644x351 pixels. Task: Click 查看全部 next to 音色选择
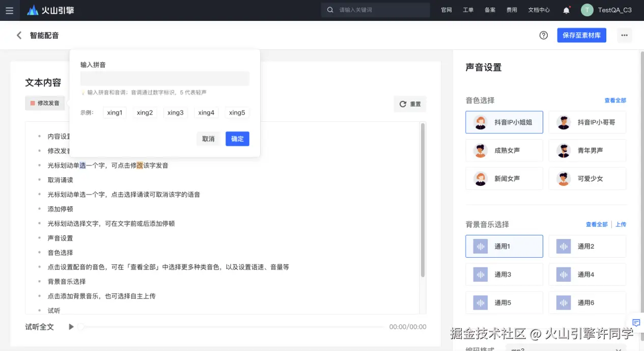(615, 100)
